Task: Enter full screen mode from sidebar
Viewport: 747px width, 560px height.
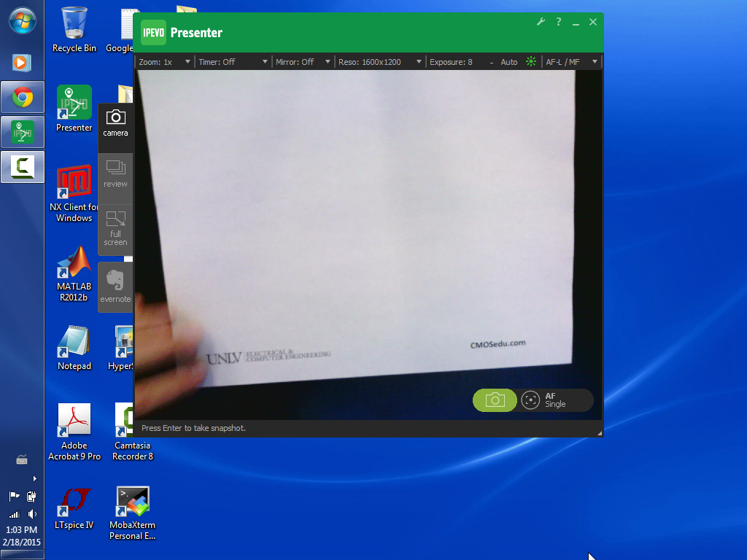Action: 115,229
